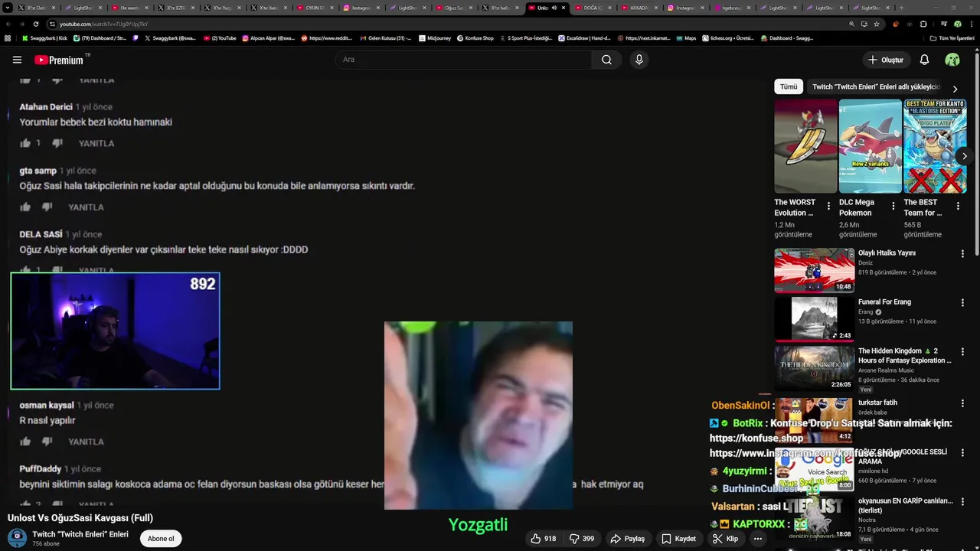Advance the shorts shelf with next arrow
This screenshot has height=551, width=980.
click(964, 156)
